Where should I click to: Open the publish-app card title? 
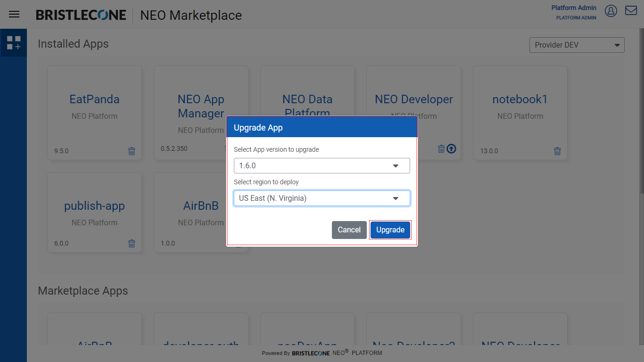tap(94, 206)
